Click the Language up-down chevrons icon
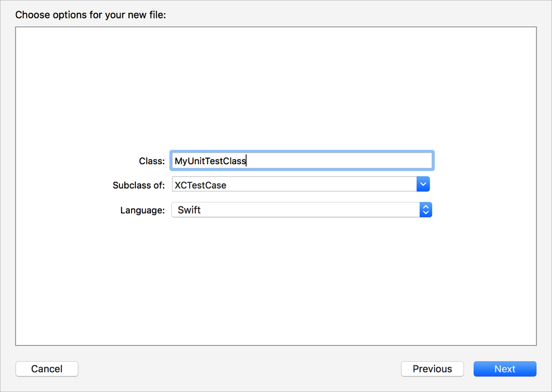 click(x=426, y=210)
